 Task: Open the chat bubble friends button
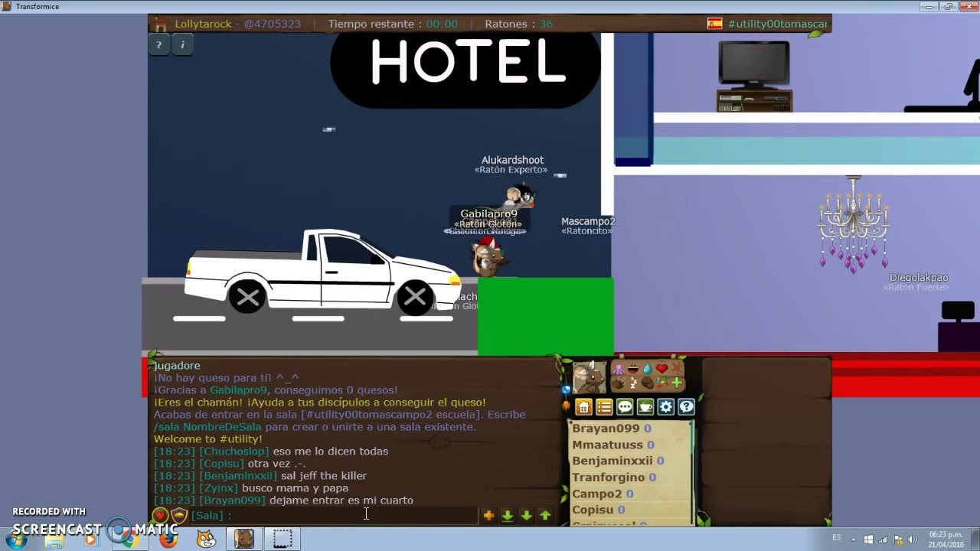[x=625, y=406]
